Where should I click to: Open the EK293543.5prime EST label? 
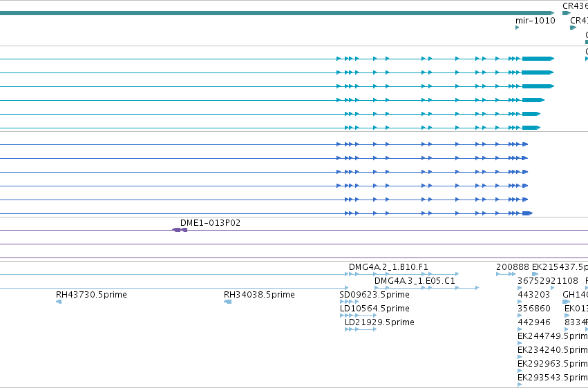click(552, 378)
